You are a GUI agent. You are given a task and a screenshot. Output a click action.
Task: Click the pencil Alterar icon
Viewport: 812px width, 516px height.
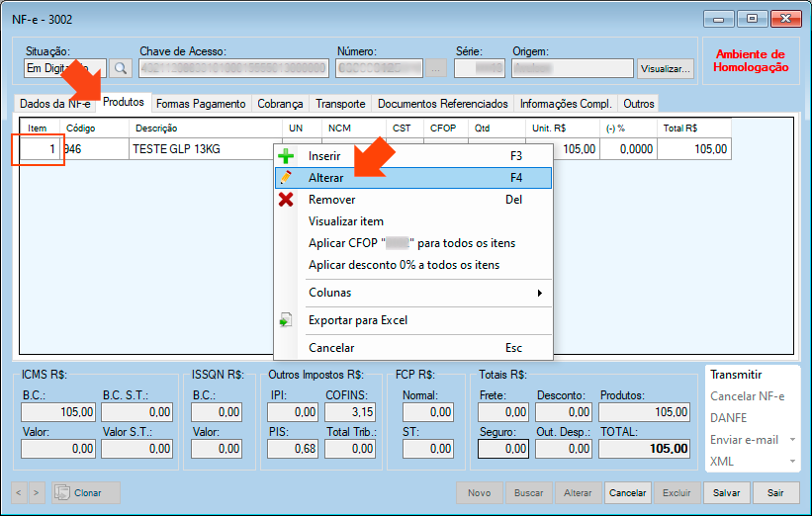click(x=286, y=178)
